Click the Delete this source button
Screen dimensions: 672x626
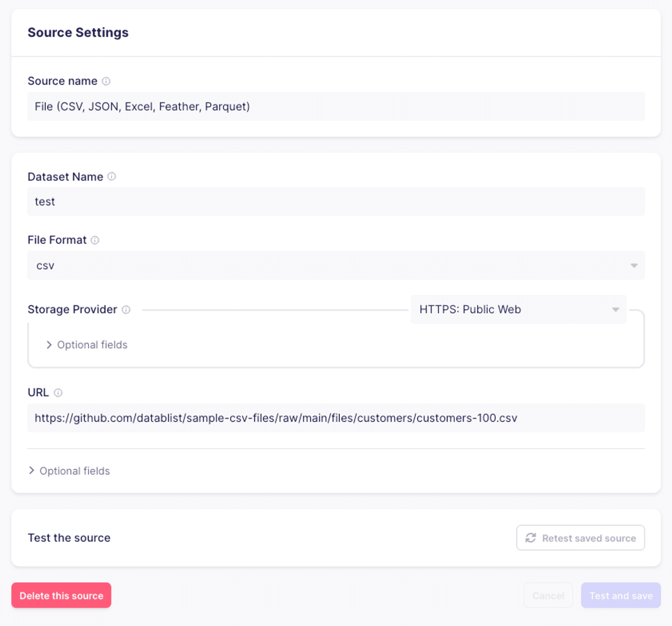point(61,595)
